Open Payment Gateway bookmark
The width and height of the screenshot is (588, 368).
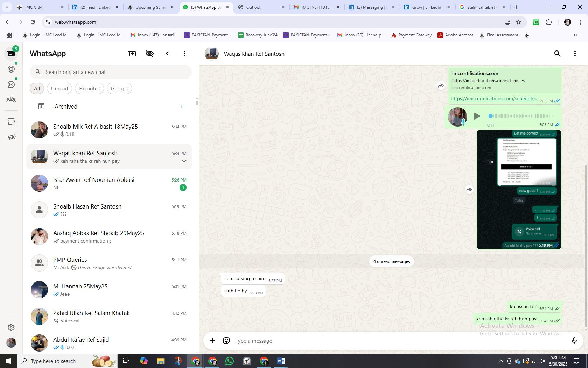411,35
